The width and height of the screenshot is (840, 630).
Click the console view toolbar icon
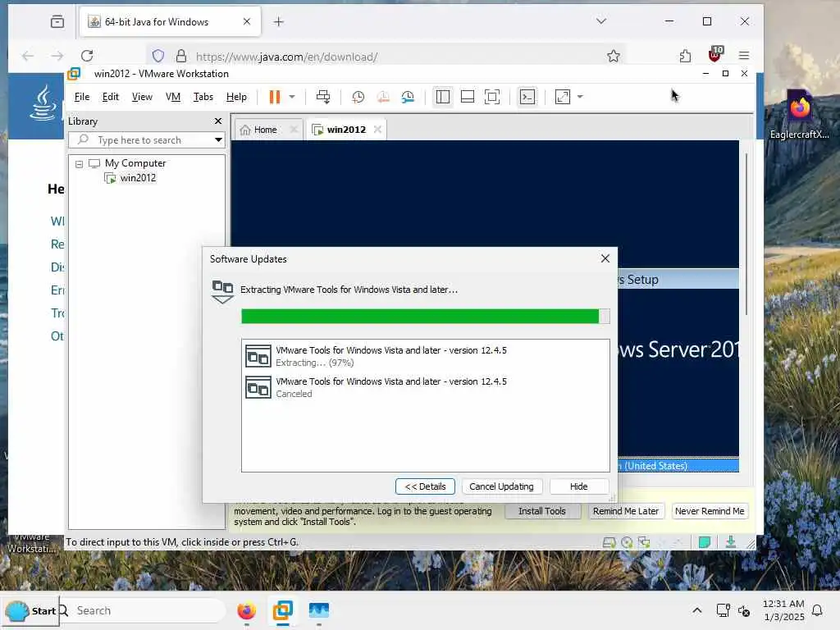(x=527, y=97)
